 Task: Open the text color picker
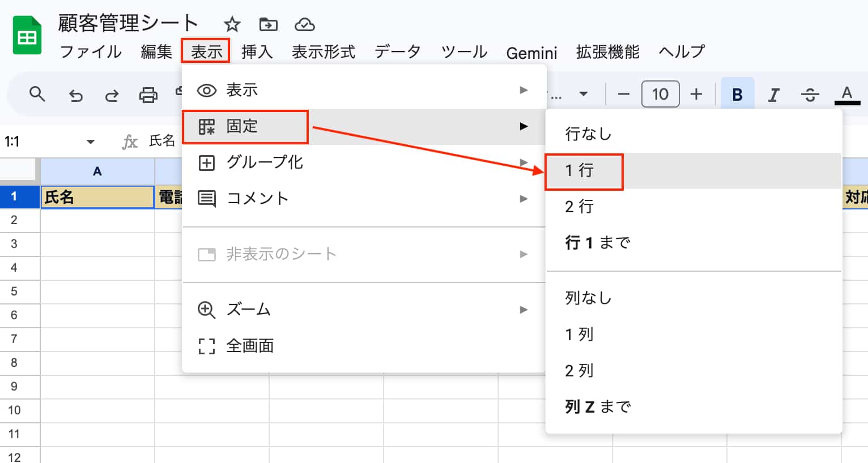click(847, 95)
